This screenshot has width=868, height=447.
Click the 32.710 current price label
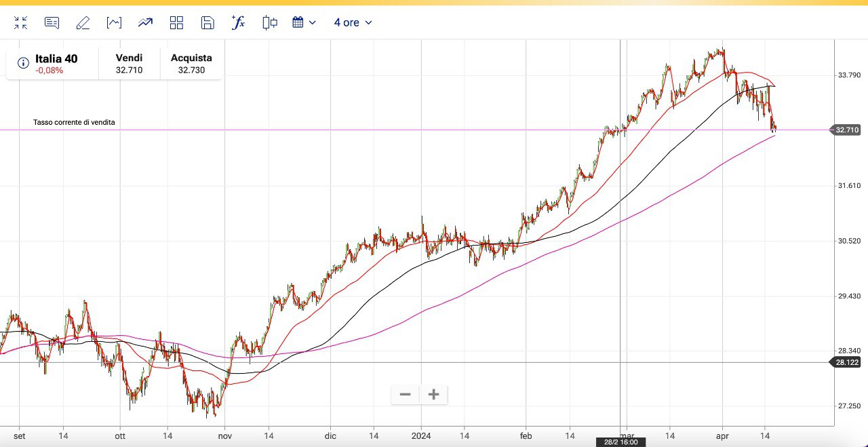847,130
